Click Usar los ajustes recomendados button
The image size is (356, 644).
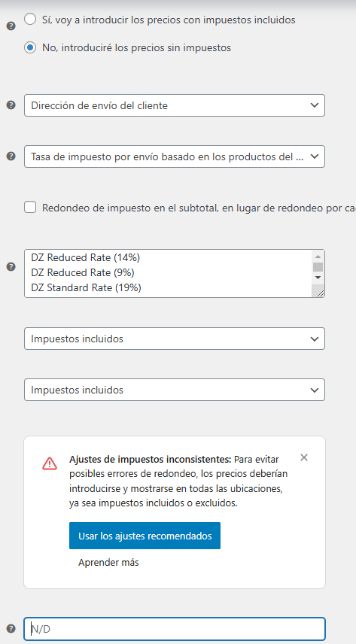pyautogui.click(x=145, y=536)
